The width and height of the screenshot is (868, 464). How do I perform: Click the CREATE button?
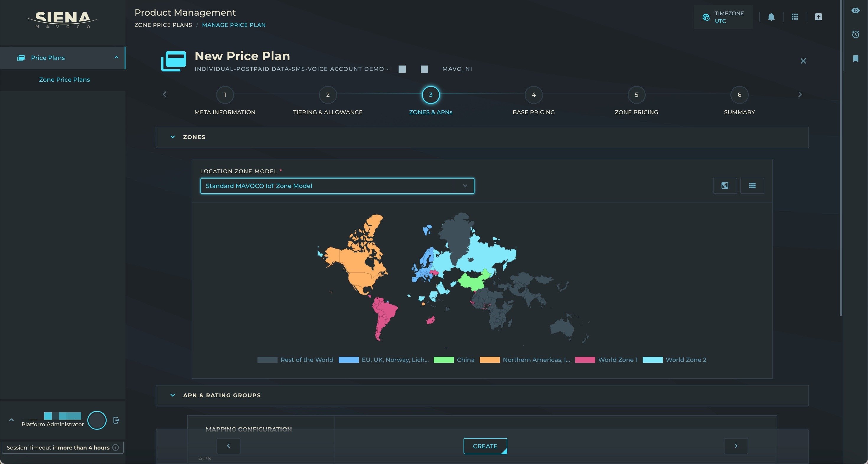point(485,446)
